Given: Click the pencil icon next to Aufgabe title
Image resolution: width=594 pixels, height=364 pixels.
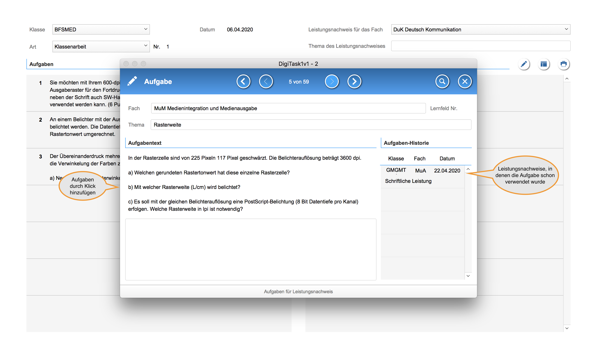Looking at the screenshot, I should [132, 81].
